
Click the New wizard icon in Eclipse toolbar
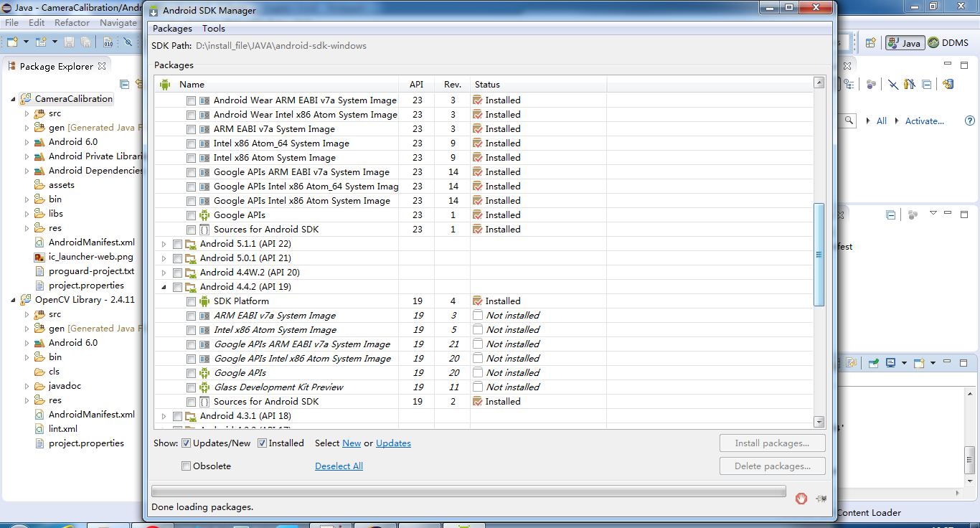[12, 42]
